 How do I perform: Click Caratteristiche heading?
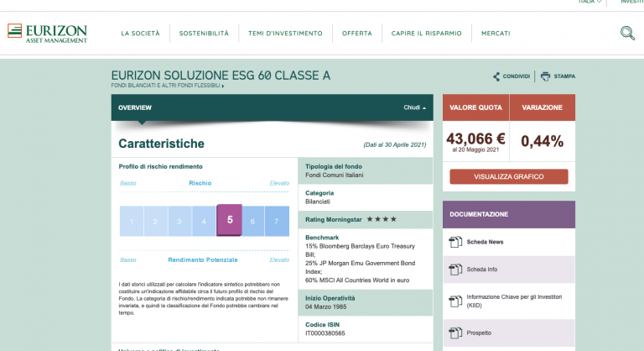point(161,144)
